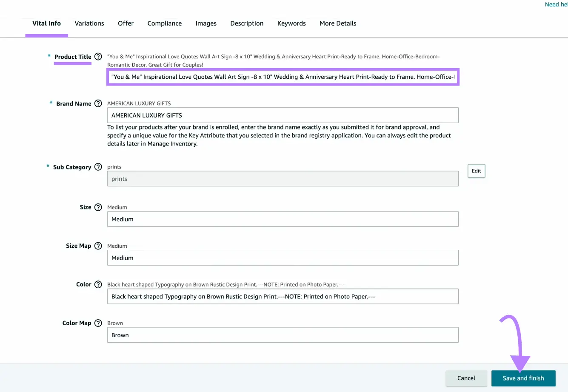Click the Color Map text field
This screenshot has width=568, height=392.
pyautogui.click(x=283, y=335)
